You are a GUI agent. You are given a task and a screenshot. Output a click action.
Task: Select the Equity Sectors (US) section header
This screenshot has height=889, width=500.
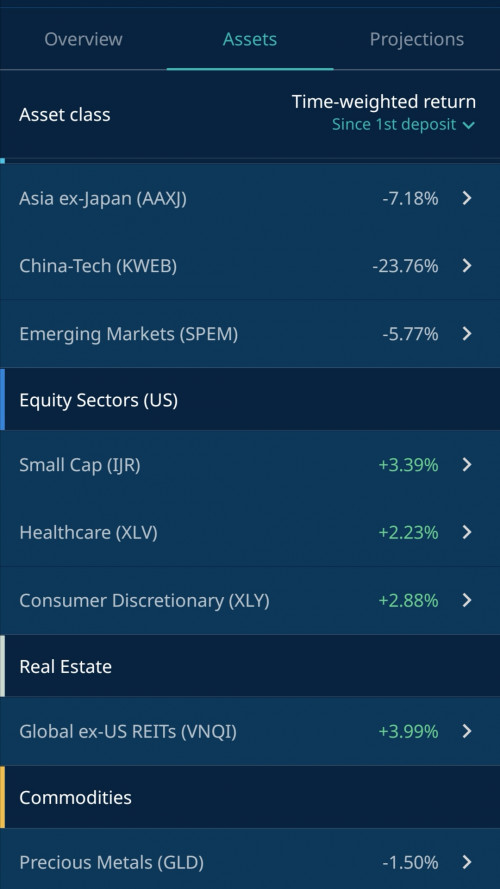(250, 400)
